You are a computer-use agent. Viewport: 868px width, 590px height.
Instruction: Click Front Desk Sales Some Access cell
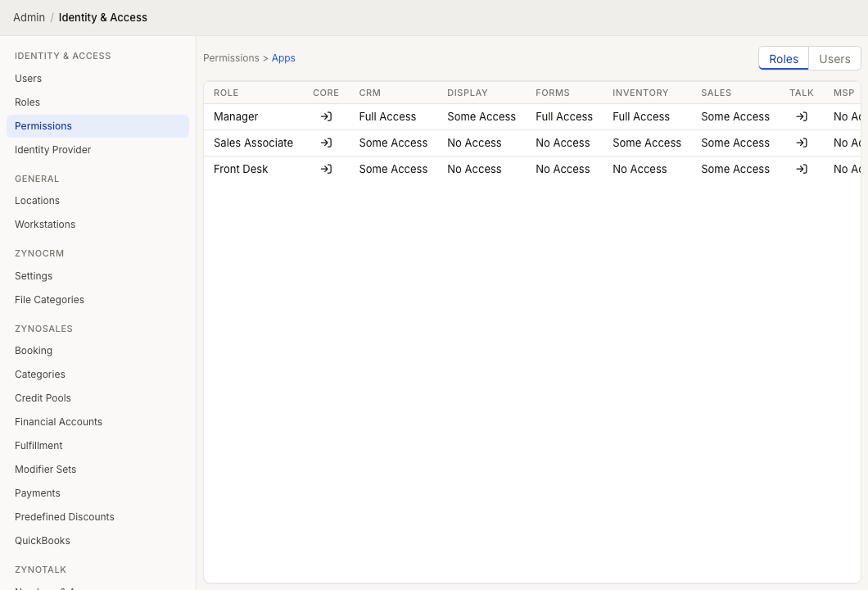click(x=735, y=169)
